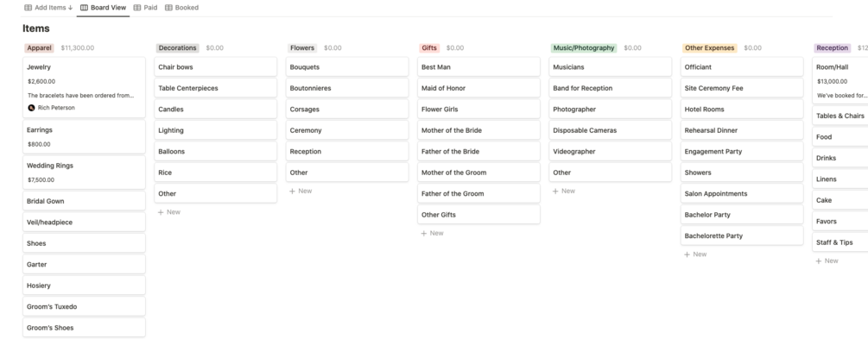The image size is (868, 339).
Task: Open the Groom's Shoes card
Action: pyautogui.click(x=84, y=328)
